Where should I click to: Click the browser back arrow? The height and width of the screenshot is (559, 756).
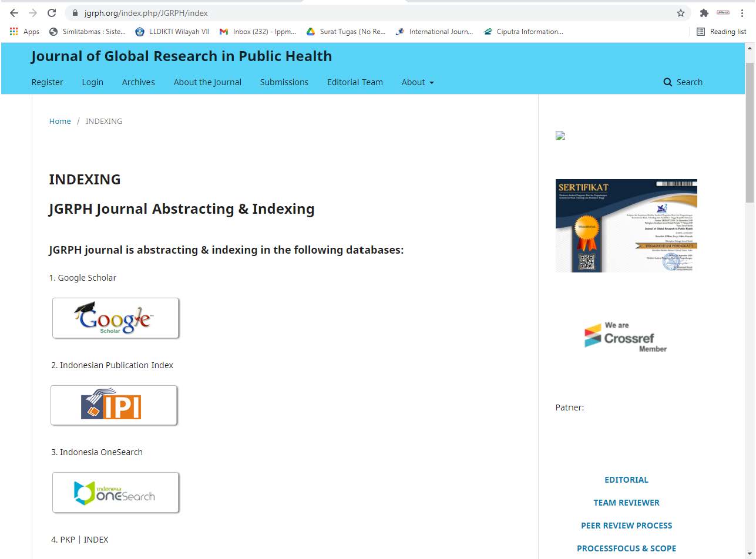pos(14,13)
